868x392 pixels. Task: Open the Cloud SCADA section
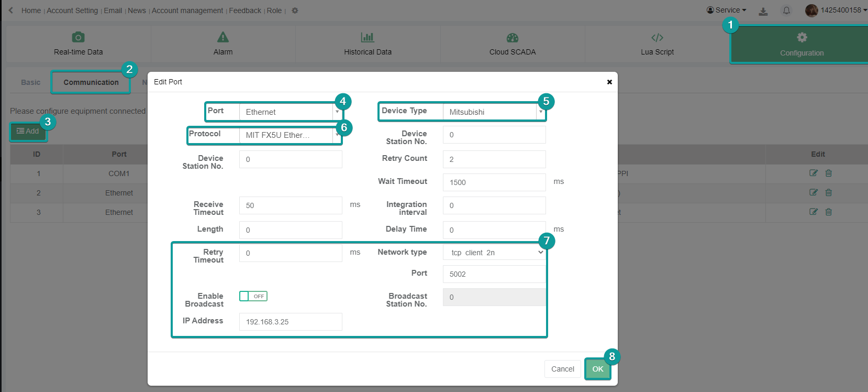point(512,44)
